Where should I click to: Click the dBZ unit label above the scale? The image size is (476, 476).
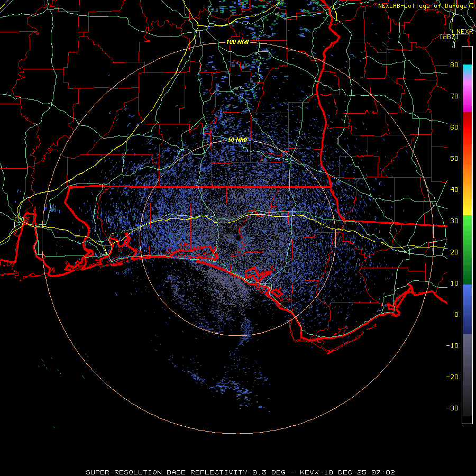pos(449,37)
